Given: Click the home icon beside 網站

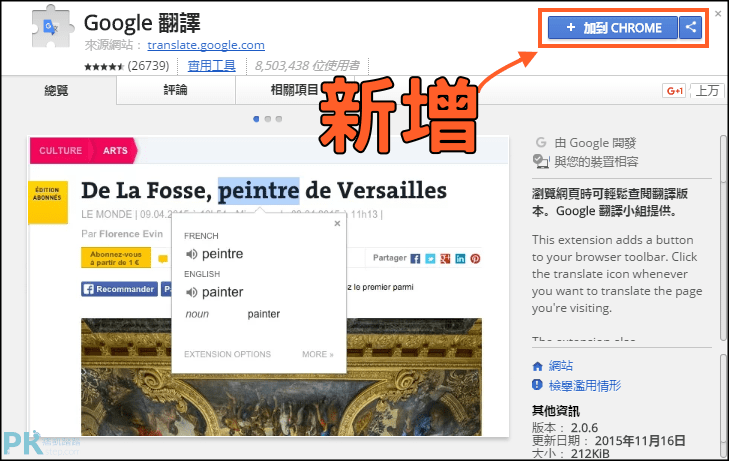Looking at the screenshot, I should [537, 367].
